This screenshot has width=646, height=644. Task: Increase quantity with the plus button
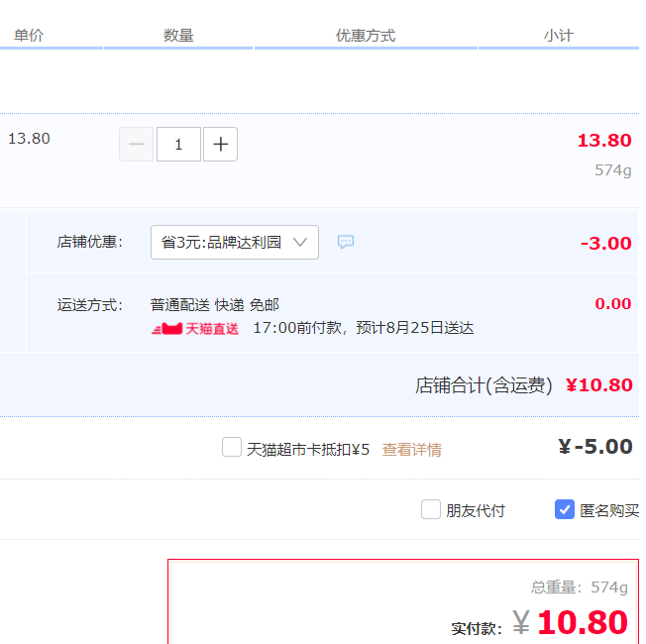(220, 145)
